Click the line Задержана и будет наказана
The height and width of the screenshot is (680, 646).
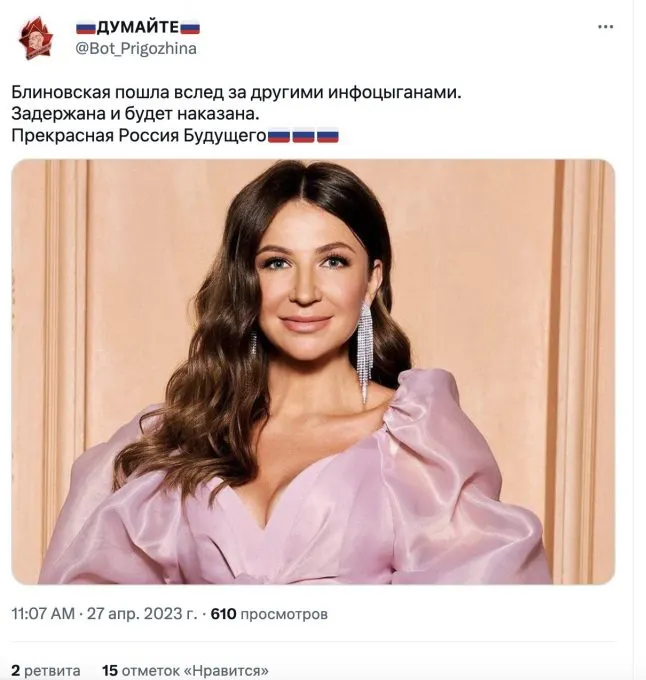click(x=135, y=114)
